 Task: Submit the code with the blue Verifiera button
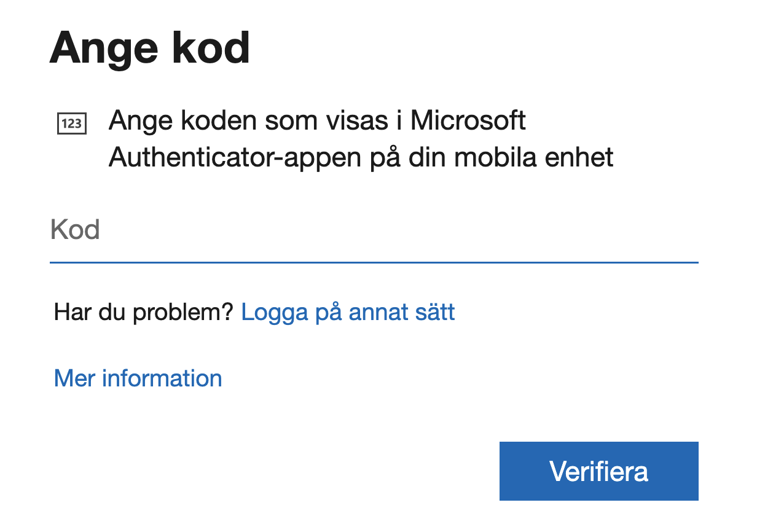coord(598,471)
